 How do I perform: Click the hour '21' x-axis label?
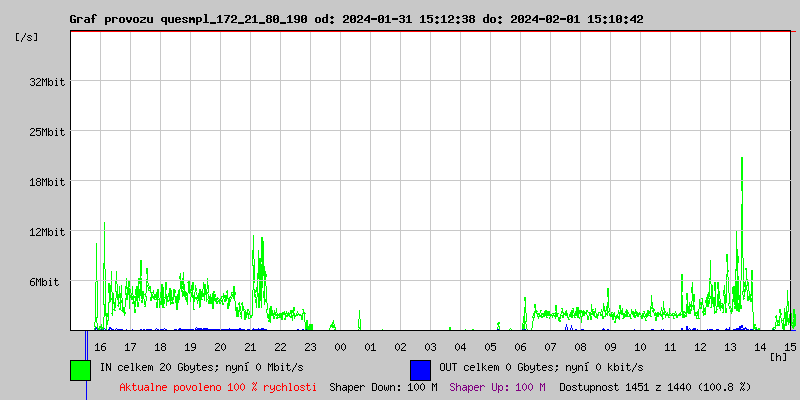pyautogui.click(x=251, y=347)
